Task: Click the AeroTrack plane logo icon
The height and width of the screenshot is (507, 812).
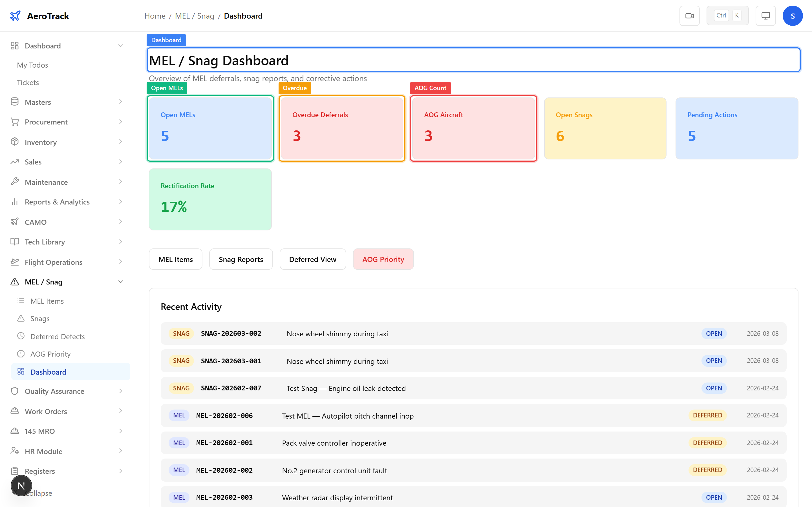Action: tap(15, 15)
